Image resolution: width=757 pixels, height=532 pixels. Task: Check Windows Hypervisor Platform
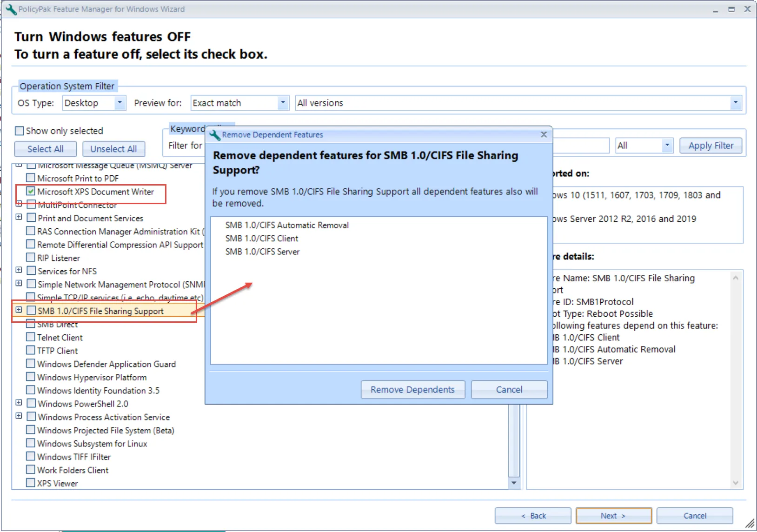click(31, 376)
